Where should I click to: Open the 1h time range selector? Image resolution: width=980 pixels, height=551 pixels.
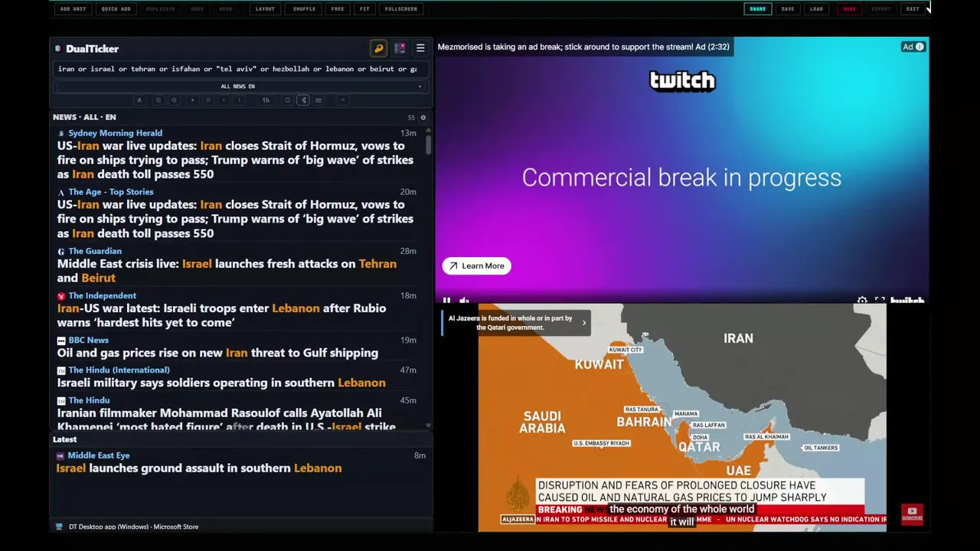(x=266, y=100)
